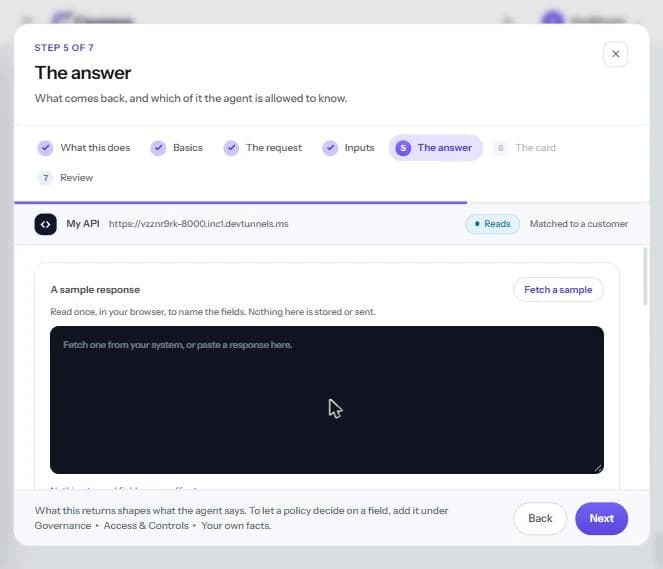Click into the sample response text area
Screen dimensions: 663x569
(x=327, y=400)
